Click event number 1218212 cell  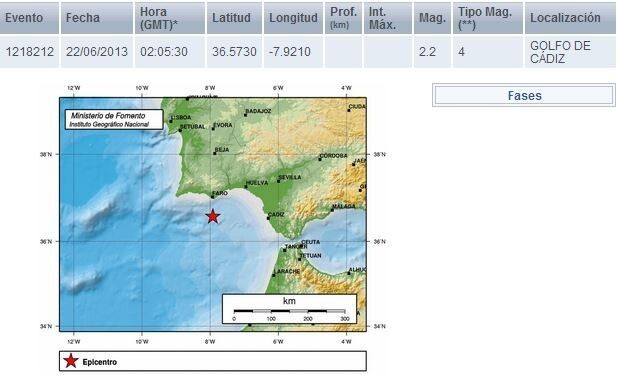click(x=30, y=52)
